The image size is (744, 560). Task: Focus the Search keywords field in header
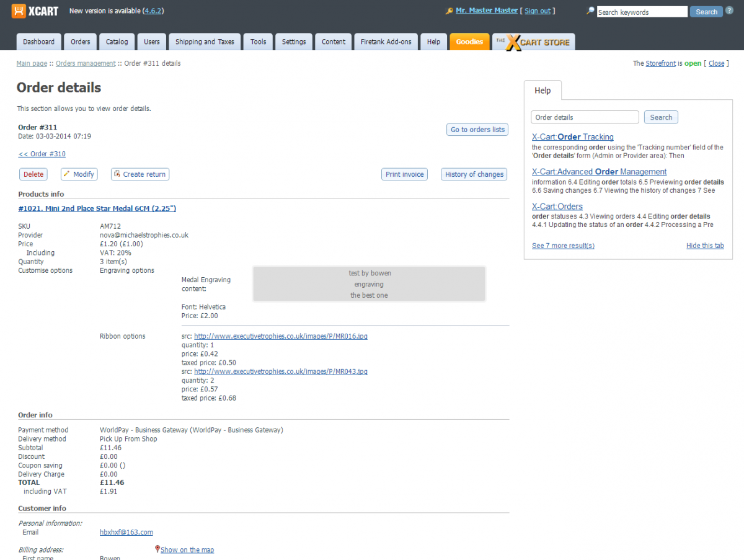(x=642, y=12)
